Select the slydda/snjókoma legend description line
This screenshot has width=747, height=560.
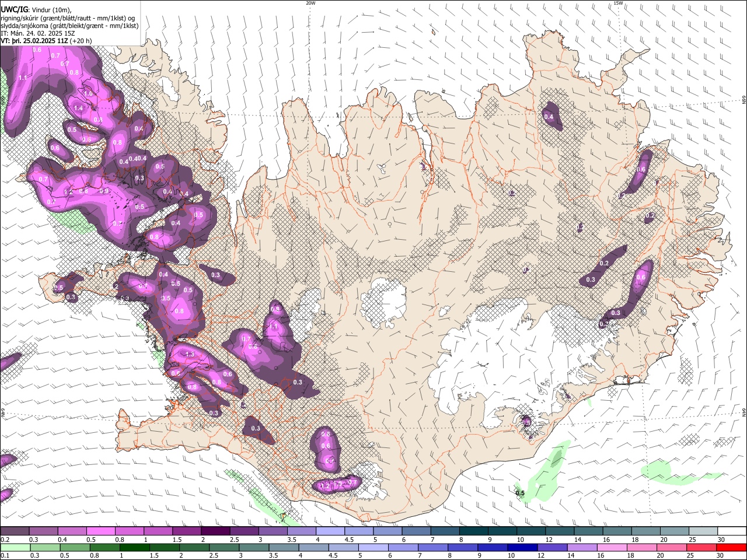pyautogui.click(x=69, y=26)
